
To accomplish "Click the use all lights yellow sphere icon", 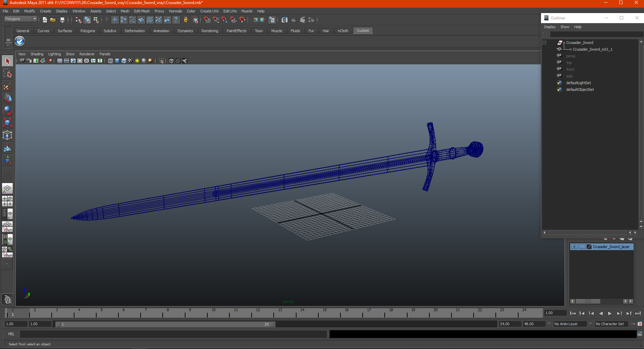I will [x=137, y=61].
